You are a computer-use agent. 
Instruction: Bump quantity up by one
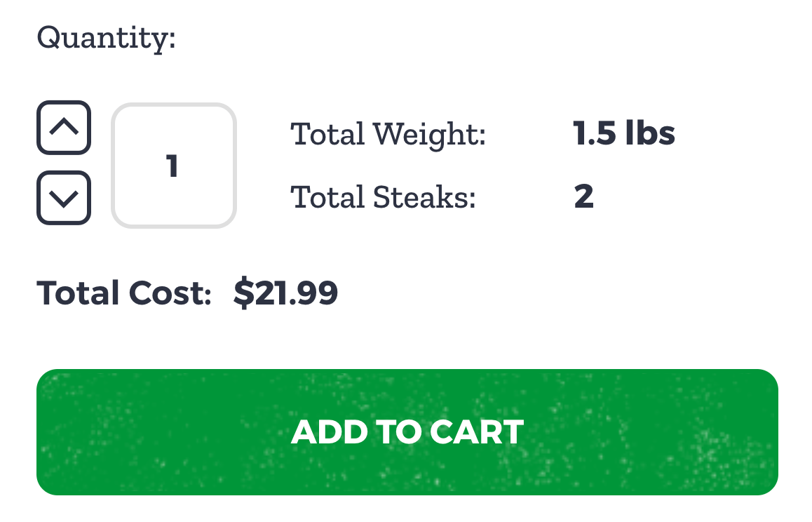pos(64,128)
